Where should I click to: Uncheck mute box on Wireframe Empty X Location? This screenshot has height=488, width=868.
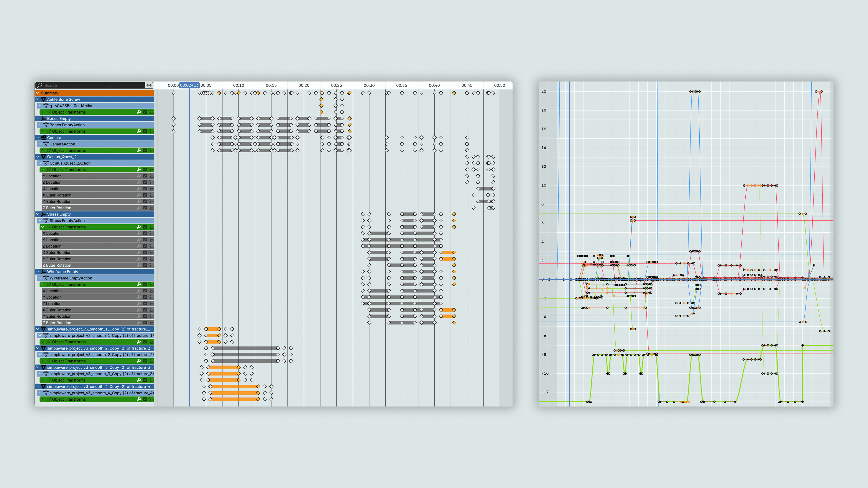[145, 291]
